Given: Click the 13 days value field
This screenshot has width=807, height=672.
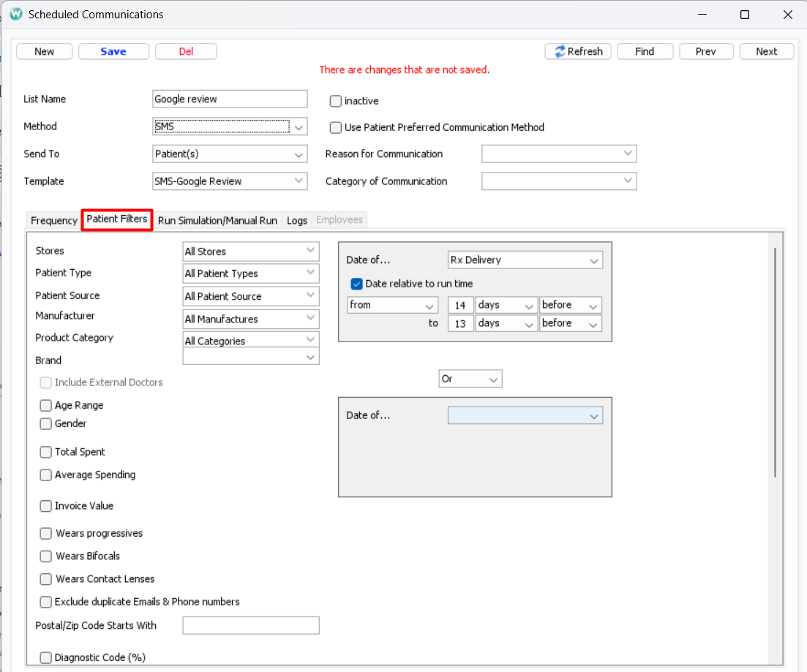Looking at the screenshot, I should [461, 323].
